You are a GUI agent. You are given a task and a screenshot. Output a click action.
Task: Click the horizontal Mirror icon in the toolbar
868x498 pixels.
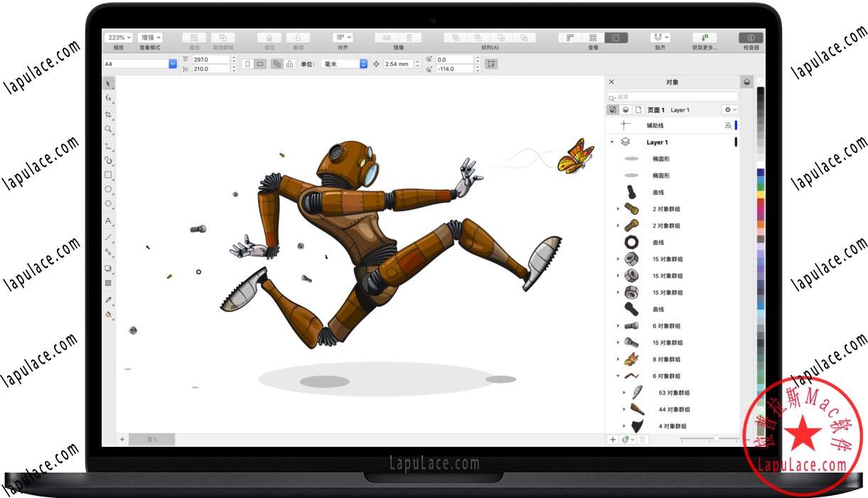point(387,37)
